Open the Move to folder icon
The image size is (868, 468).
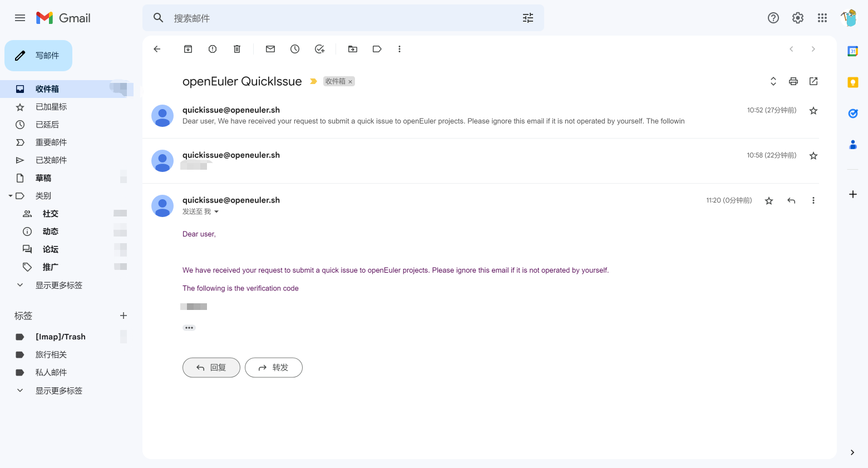353,49
